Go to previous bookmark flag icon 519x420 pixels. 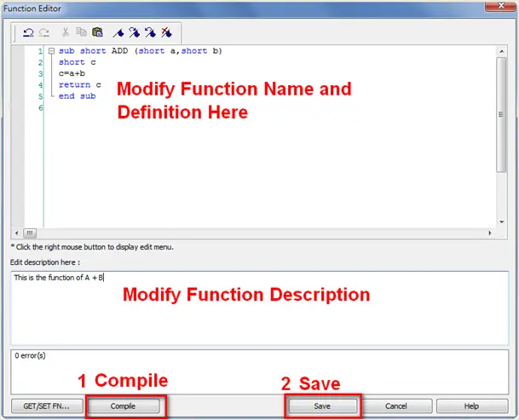pos(150,32)
